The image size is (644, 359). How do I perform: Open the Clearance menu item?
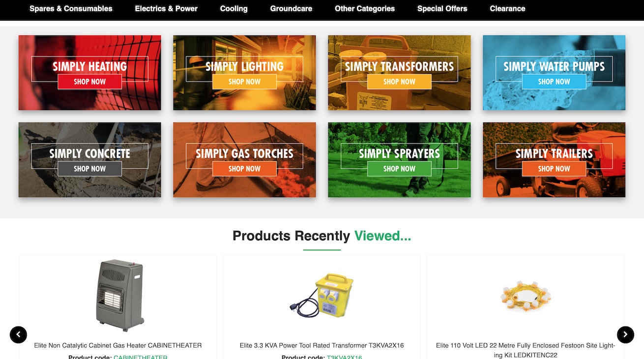click(x=507, y=8)
